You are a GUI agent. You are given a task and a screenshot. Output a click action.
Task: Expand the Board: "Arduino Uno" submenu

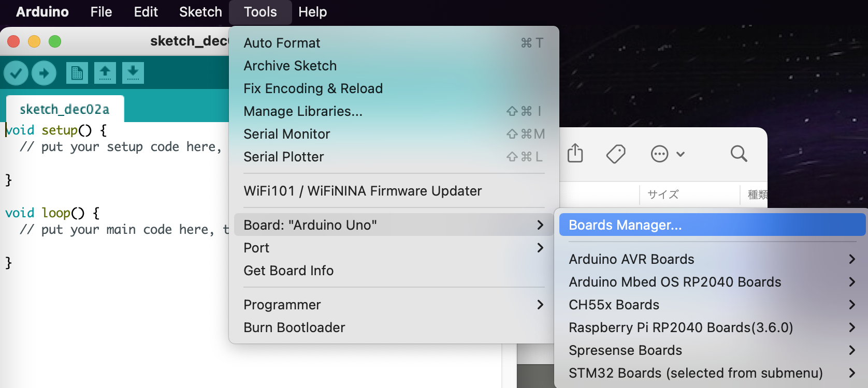click(x=394, y=225)
